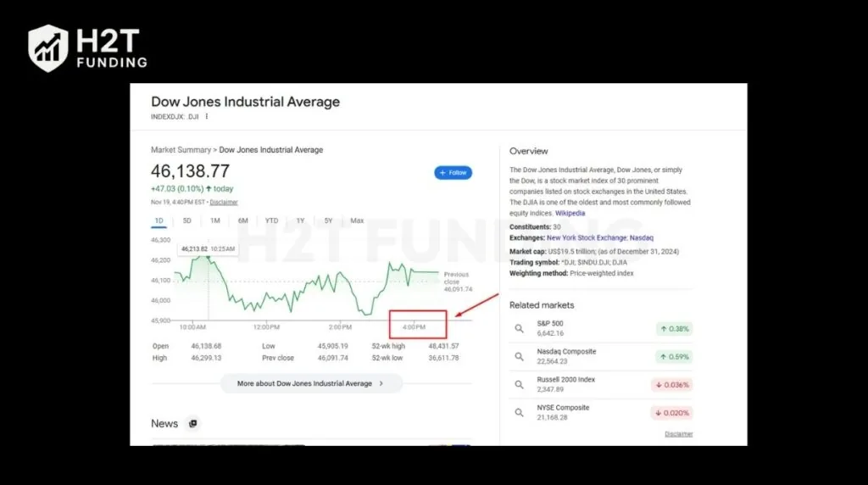Click the 52-wk low value 36,611.78
The width and height of the screenshot is (868, 485).
(x=443, y=358)
